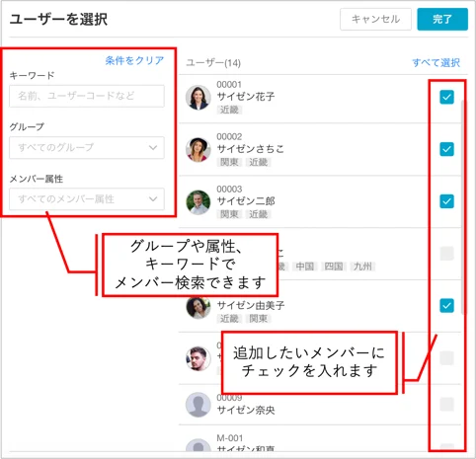Viewport: 476px width, 459px height.
Task: Uncheck the checkbox for サイゼン由美子
Action: tap(446, 305)
